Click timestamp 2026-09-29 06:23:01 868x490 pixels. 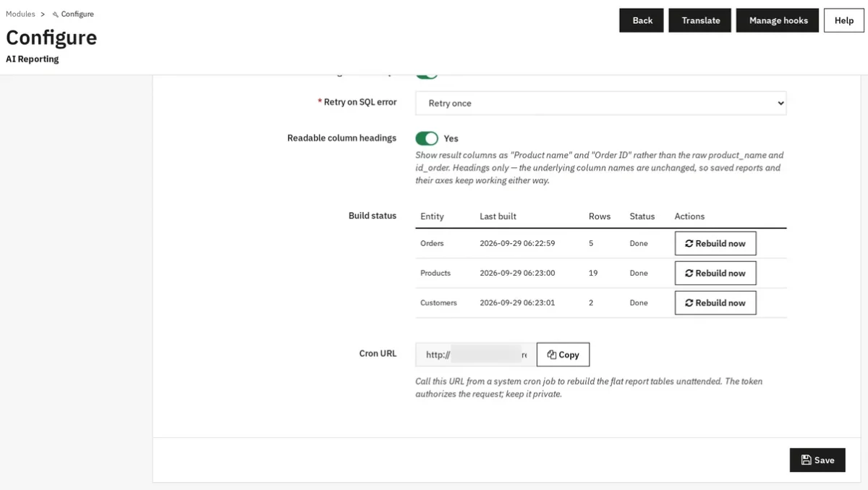(517, 303)
